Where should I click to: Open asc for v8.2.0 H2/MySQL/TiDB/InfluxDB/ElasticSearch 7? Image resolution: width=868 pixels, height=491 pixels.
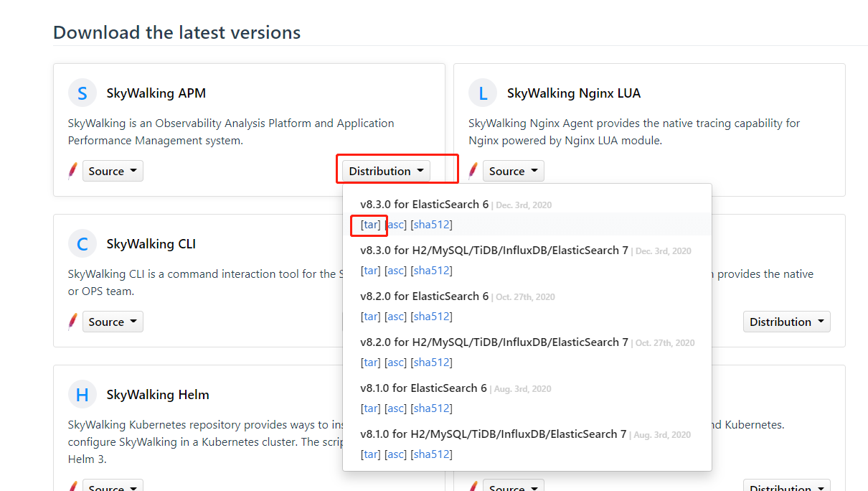point(396,363)
